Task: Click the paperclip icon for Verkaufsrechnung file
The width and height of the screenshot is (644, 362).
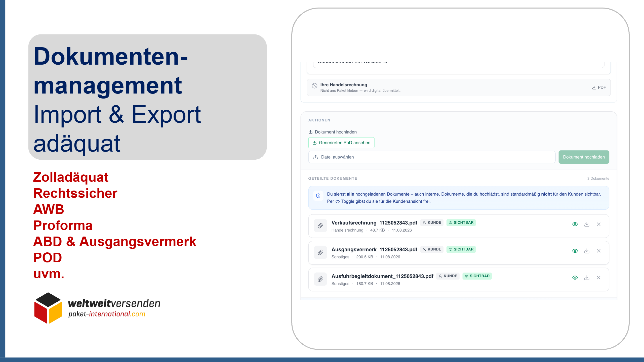Action: point(320,225)
